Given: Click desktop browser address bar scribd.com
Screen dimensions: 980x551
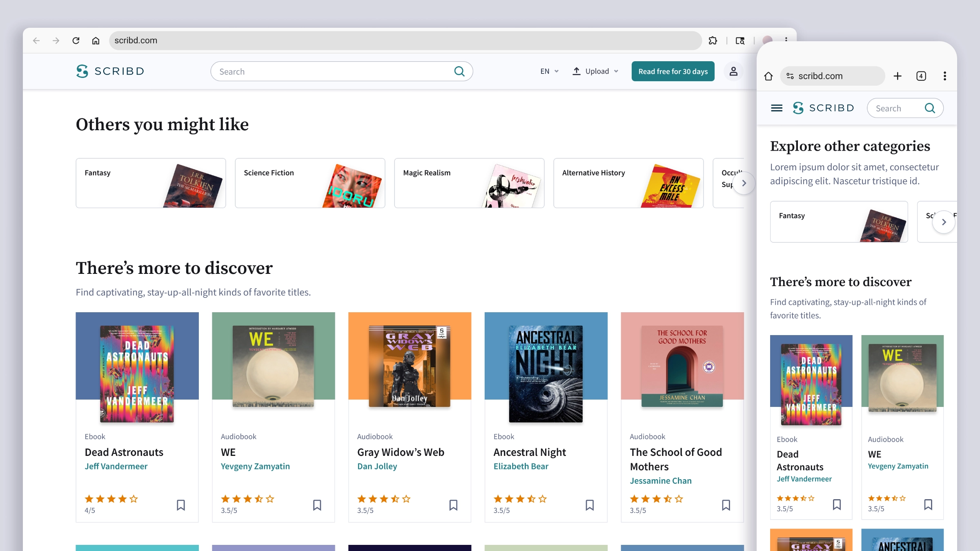Looking at the screenshot, I should point(405,40).
